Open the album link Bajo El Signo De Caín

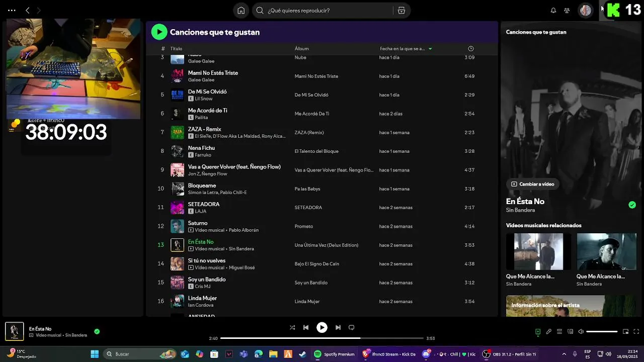(317, 264)
